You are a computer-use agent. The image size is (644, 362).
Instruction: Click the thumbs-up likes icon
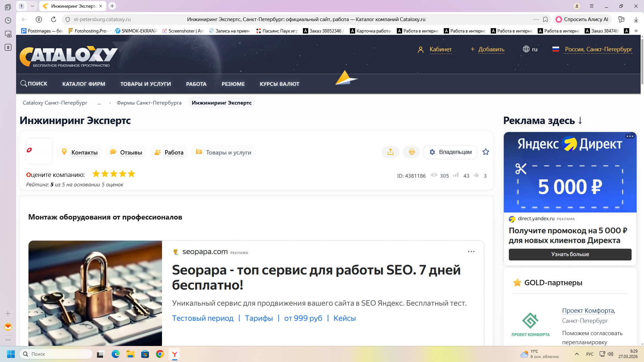pos(476,175)
